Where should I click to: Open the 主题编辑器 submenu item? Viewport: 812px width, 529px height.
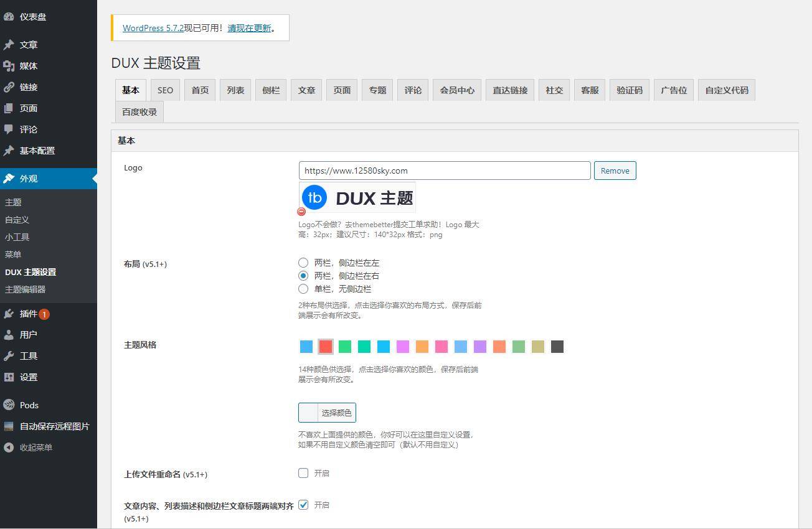click(26, 289)
